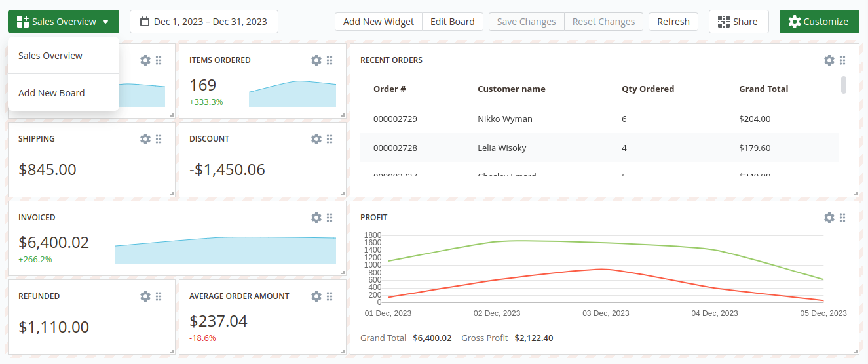Image resolution: width=868 pixels, height=364 pixels.
Task: Grab the drag handle on Average Order Amount
Action: point(330,296)
